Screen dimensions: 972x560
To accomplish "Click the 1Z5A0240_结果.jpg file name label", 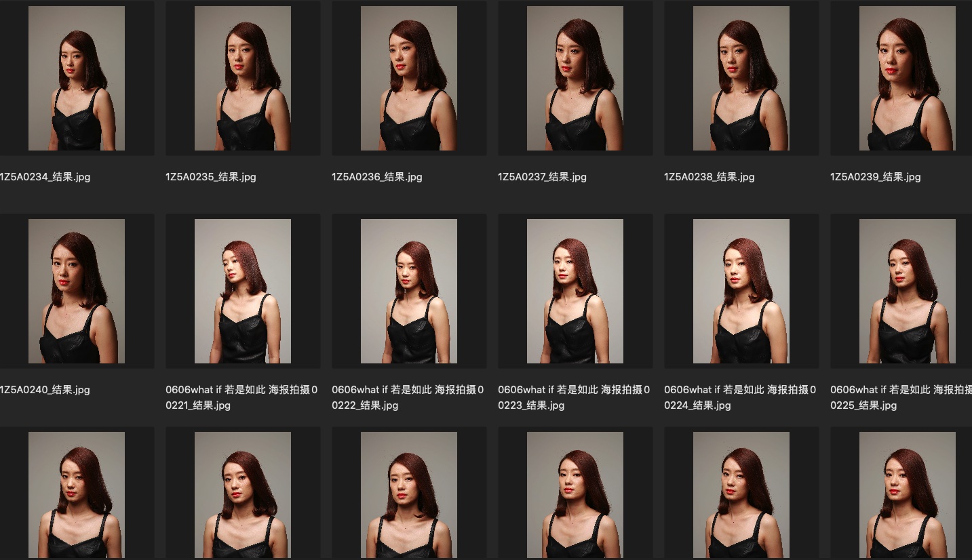I will (45, 390).
